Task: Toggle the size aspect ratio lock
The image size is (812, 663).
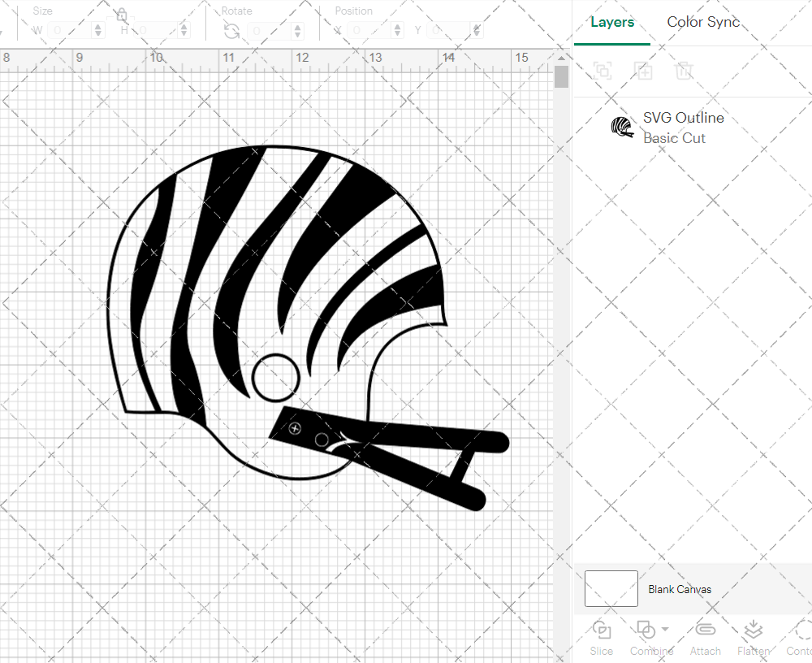Action: pos(121,15)
